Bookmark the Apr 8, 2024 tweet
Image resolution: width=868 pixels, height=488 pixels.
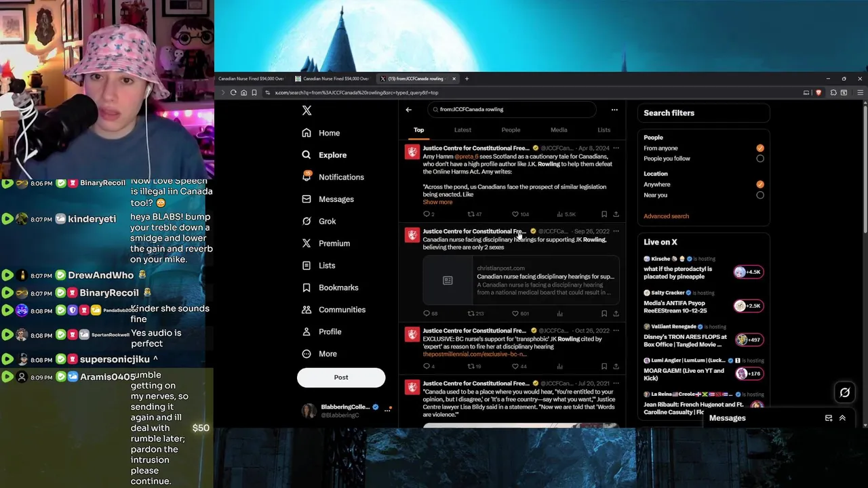604,214
